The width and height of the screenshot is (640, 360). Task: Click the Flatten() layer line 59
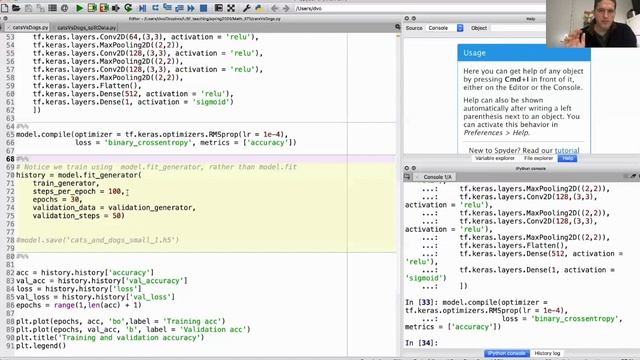(x=87, y=86)
